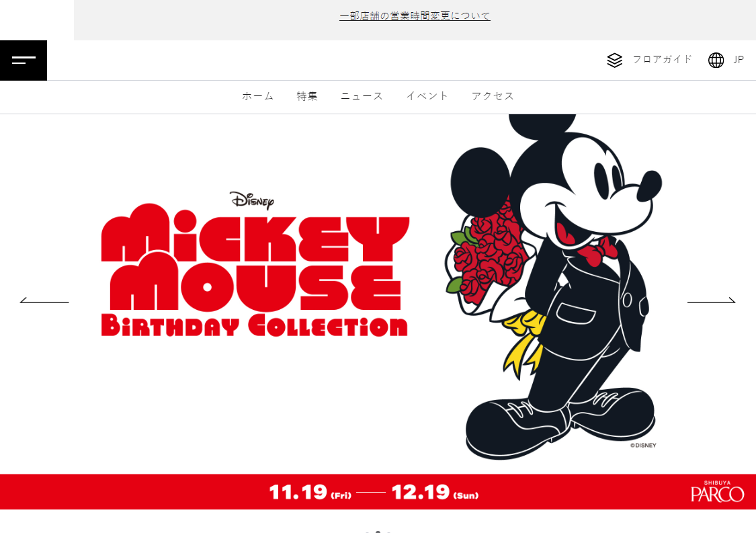
Task: Open the 一部店舗の営業時間変更について notice link
Action: click(415, 16)
